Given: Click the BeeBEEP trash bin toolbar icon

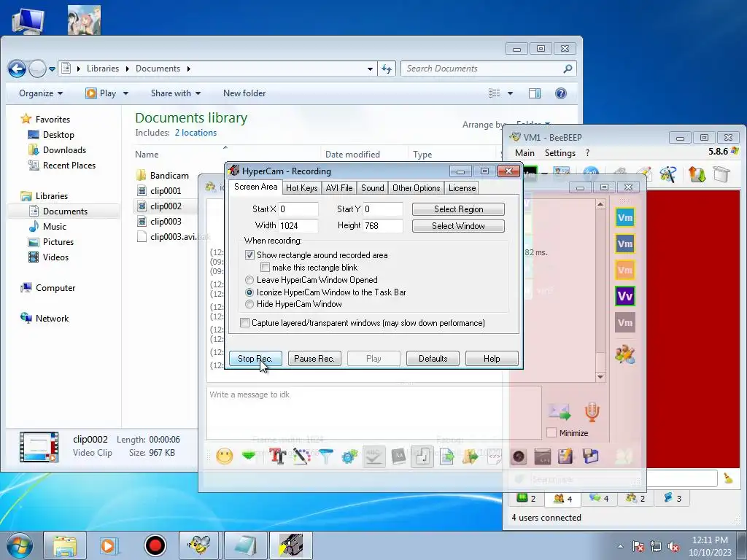Looking at the screenshot, I should click(x=721, y=174).
